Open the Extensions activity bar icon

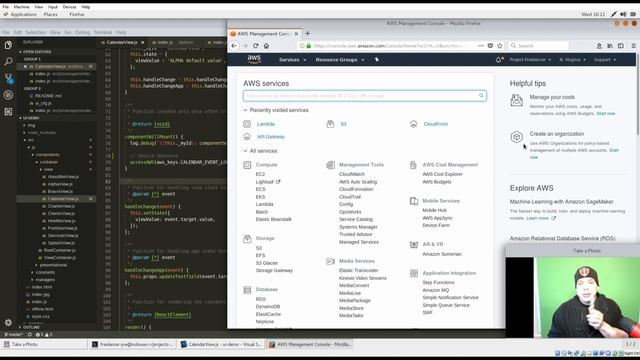click(x=8, y=111)
